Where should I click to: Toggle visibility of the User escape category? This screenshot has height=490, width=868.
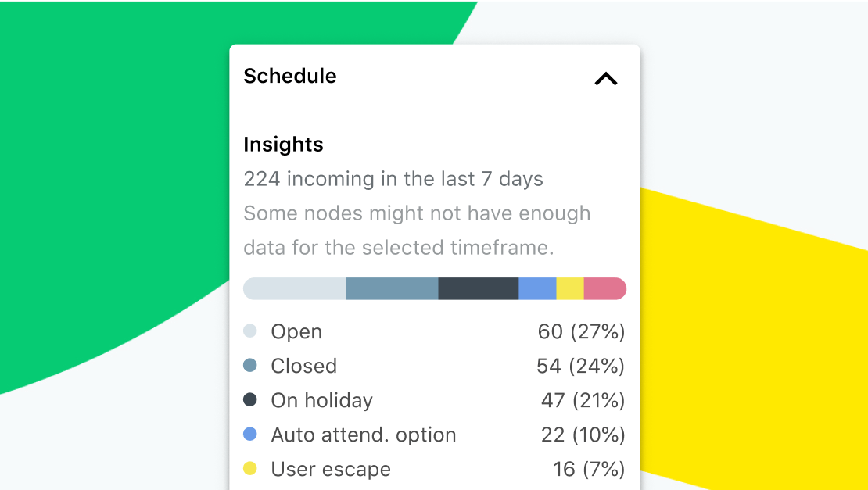click(251, 469)
